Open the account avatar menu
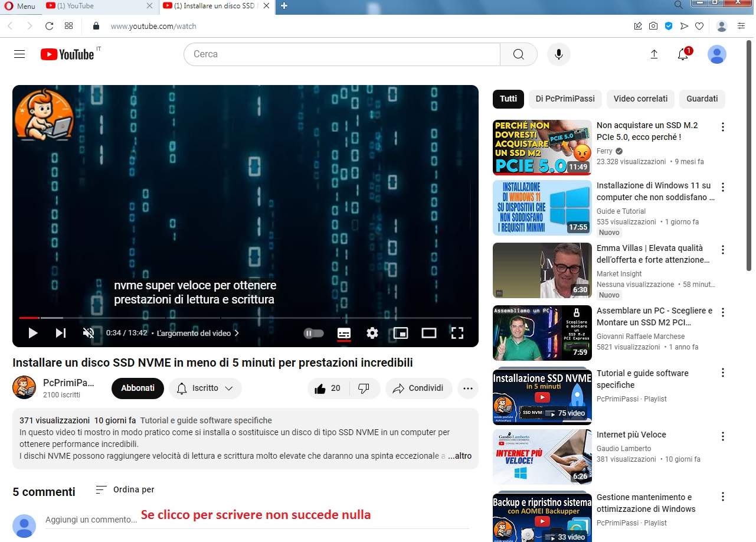Viewport: 756px width, 542px height. (x=717, y=54)
